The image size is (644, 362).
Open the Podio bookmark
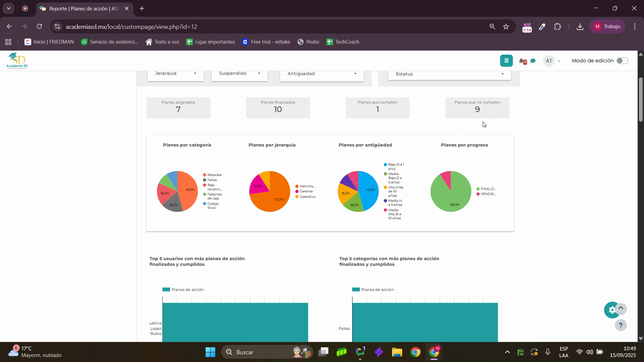click(x=308, y=42)
